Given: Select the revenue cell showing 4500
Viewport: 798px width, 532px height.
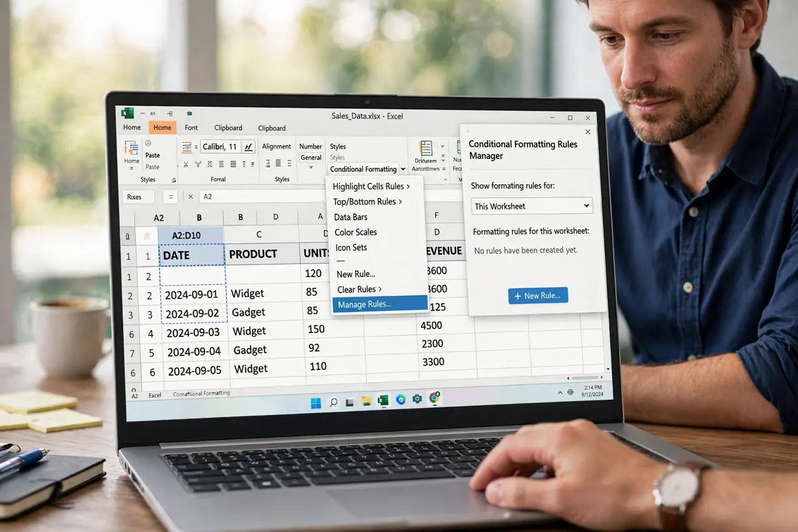Looking at the screenshot, I should pos(446,325).
